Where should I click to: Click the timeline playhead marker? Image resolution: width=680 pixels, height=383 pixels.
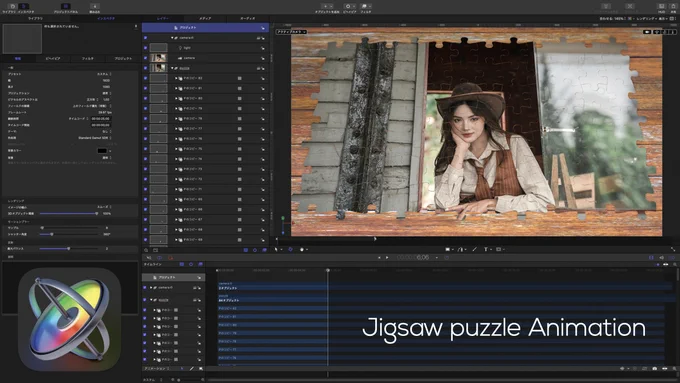tap(328, 270)
